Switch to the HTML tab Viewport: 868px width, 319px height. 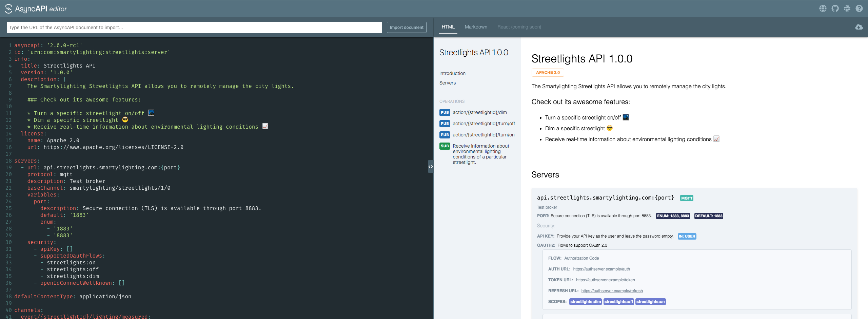pos(448,27)
